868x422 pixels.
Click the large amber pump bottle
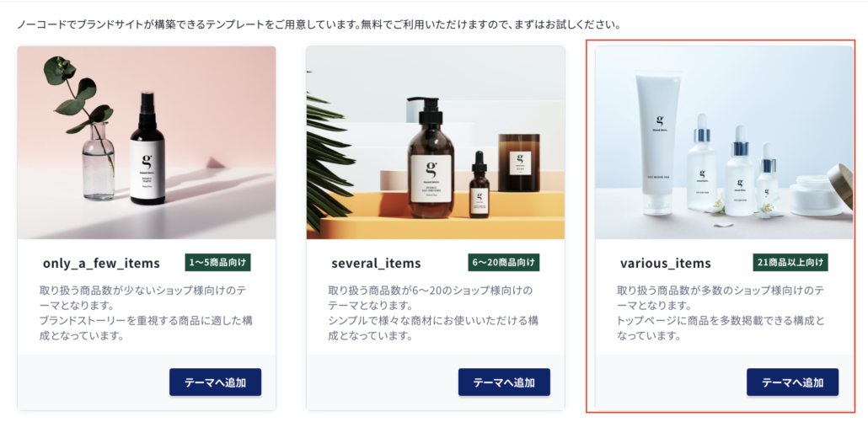[x=431, y=156]
